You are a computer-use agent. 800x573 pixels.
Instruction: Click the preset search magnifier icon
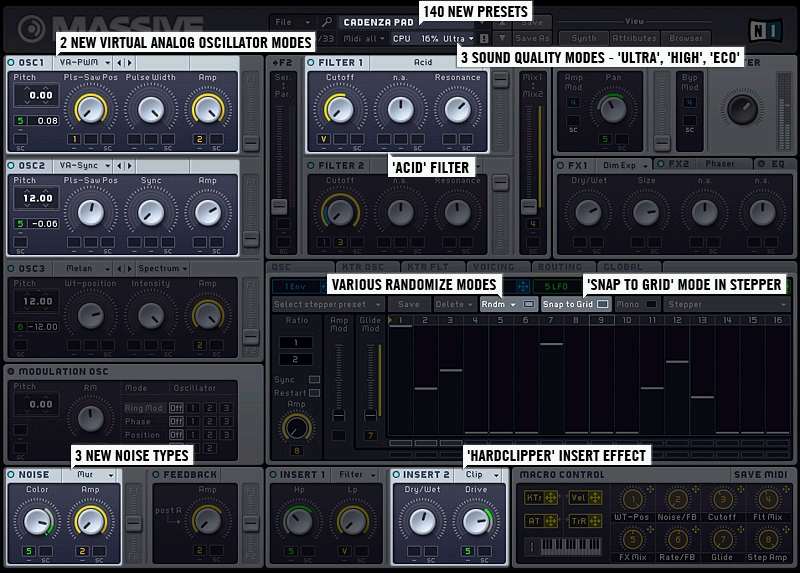coord(327,22)
